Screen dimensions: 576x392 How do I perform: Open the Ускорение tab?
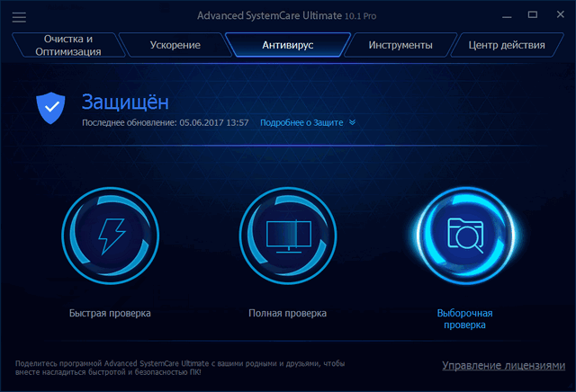pos(175,45)
